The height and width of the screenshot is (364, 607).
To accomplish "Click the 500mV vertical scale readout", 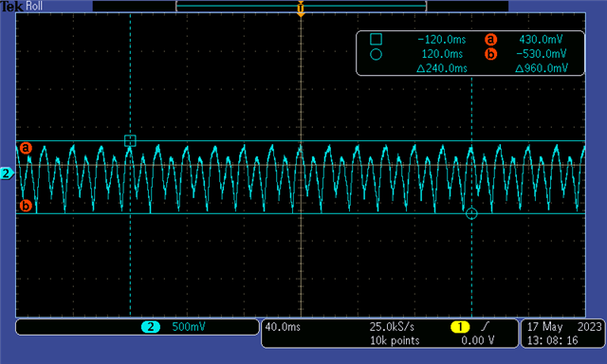I will tap(189, 327).
